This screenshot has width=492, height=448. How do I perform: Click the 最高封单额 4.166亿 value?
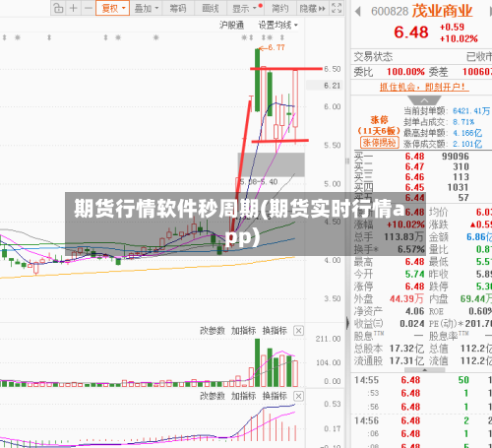pos(467,133)
